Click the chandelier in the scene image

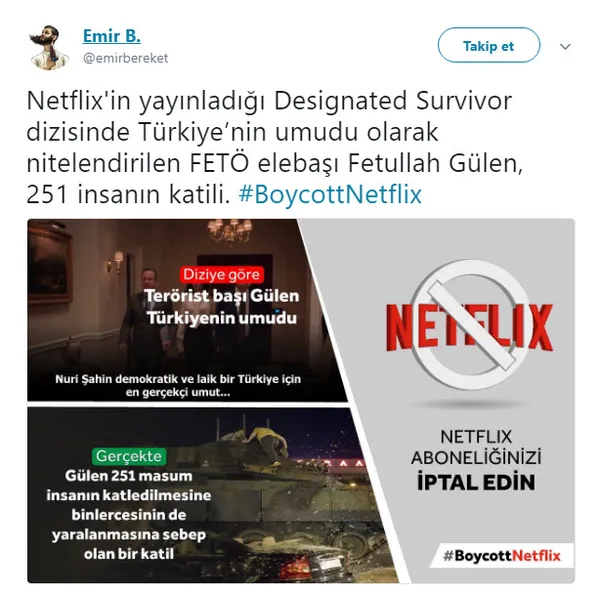pos(230,230)
